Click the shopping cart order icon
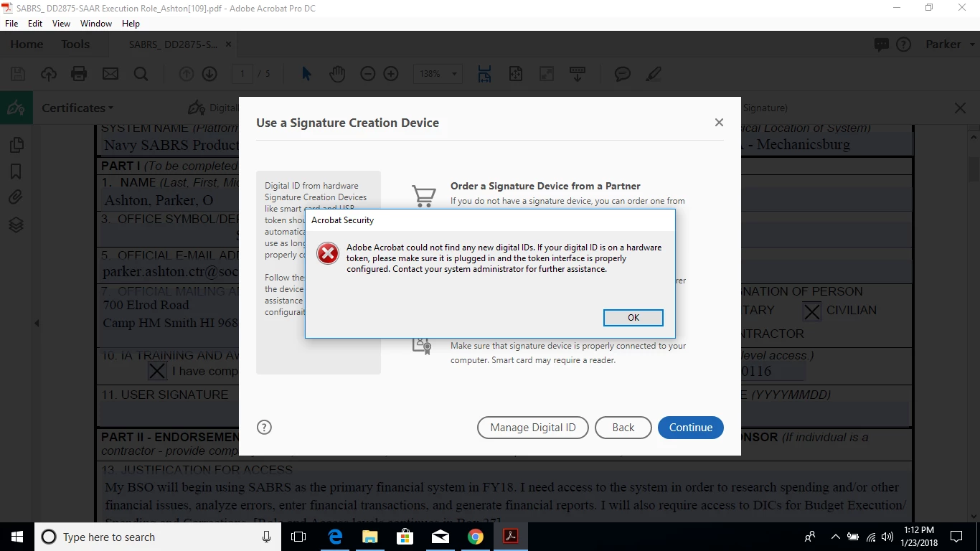The image size is (980, 551). click(423, 196)
